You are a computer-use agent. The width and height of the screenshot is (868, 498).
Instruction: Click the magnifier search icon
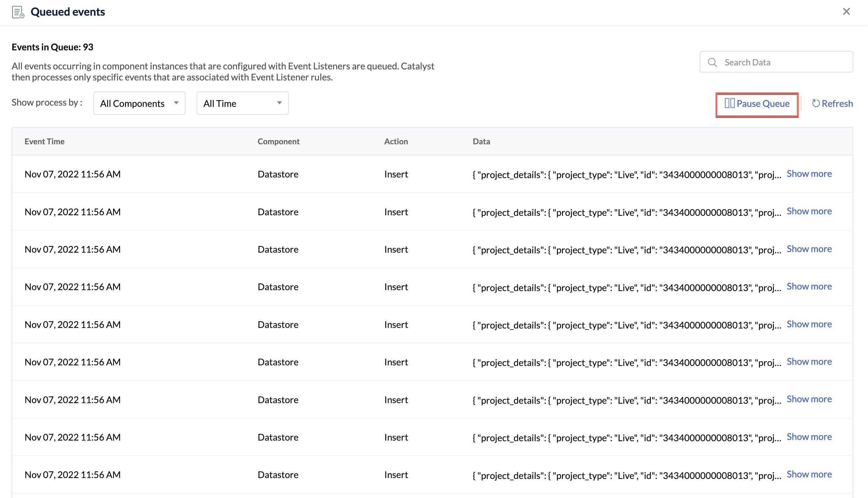click(x=712, y=62)
